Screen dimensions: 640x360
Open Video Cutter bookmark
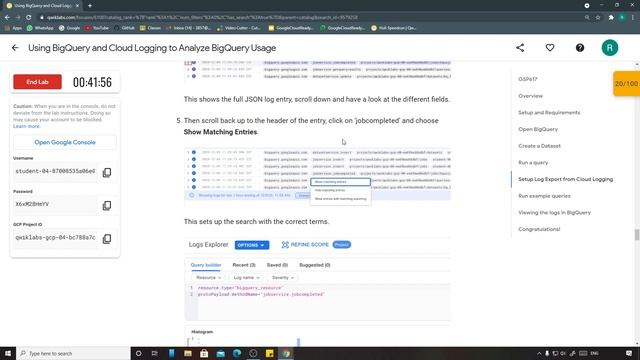[239, 28]
